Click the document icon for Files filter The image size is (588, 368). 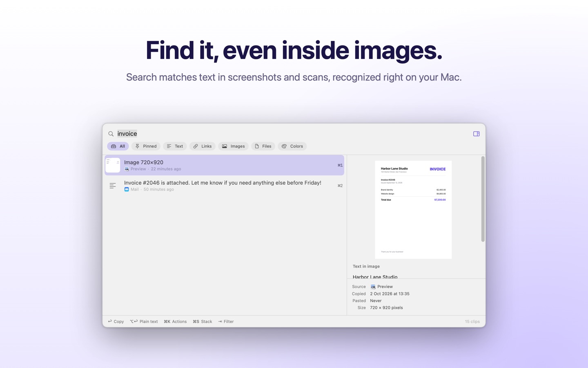257,146
